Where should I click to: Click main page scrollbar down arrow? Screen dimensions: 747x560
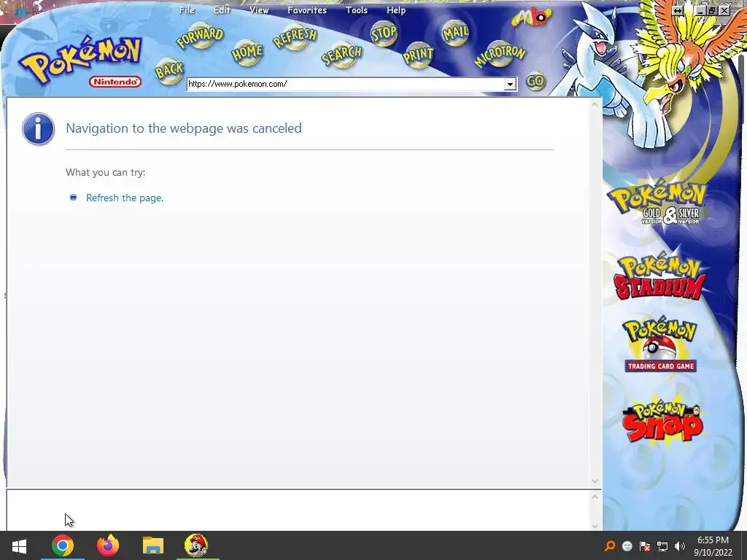click(595, 481)
